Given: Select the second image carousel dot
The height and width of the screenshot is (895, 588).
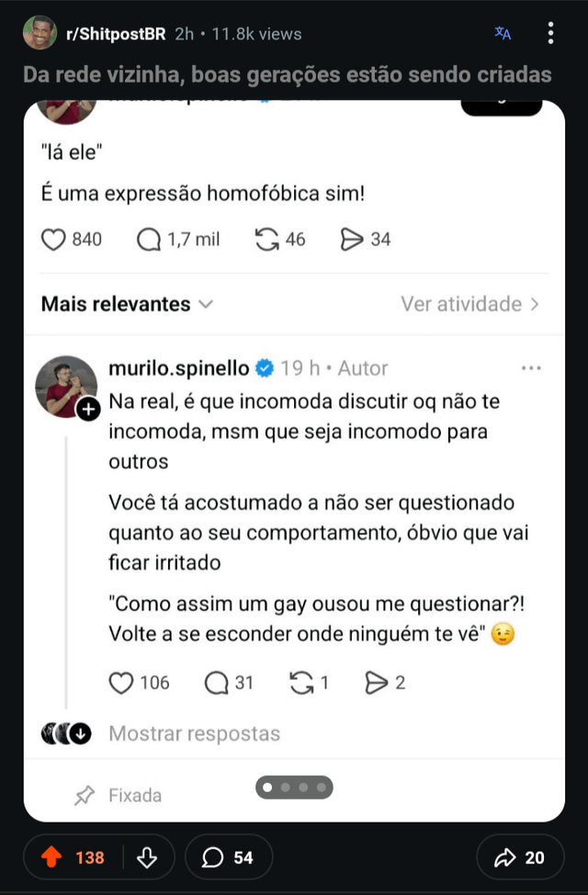Looking at the screenshot, I should coord(285,787).
